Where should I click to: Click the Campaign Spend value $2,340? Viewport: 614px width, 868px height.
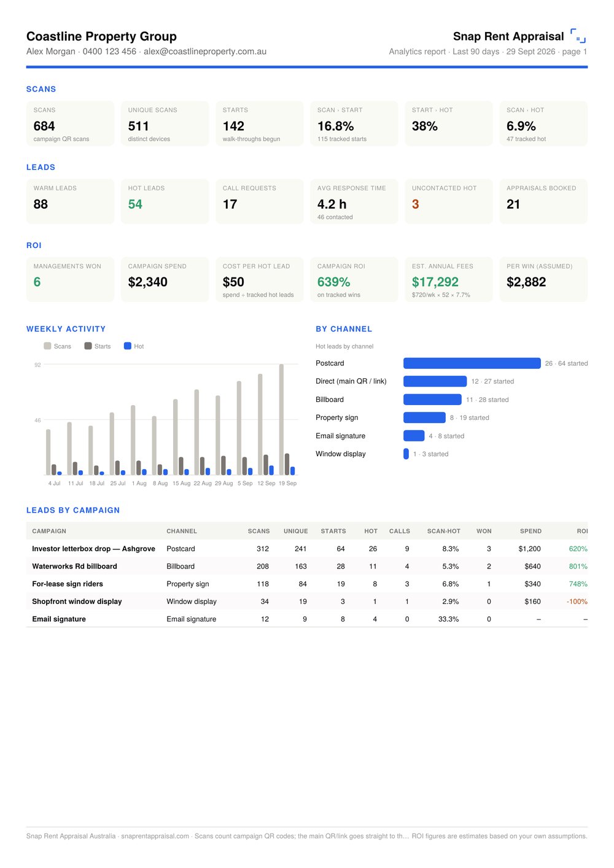point(147,282)
